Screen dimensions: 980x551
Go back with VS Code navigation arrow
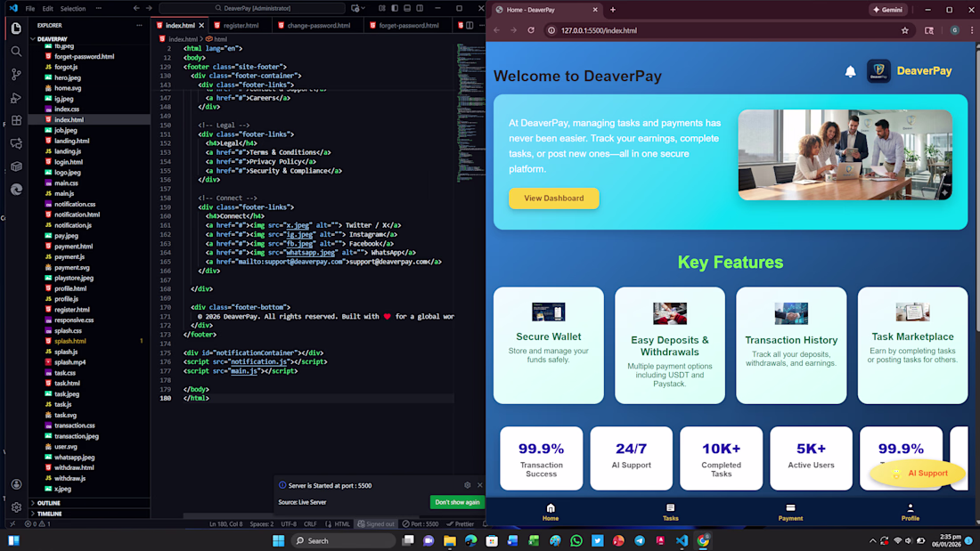point(136,8)
